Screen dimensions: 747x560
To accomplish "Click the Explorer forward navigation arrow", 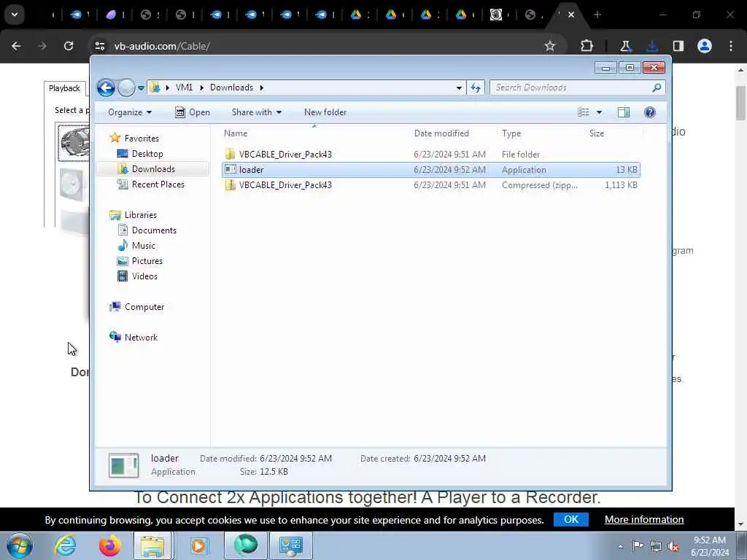I will coord(126,87).
